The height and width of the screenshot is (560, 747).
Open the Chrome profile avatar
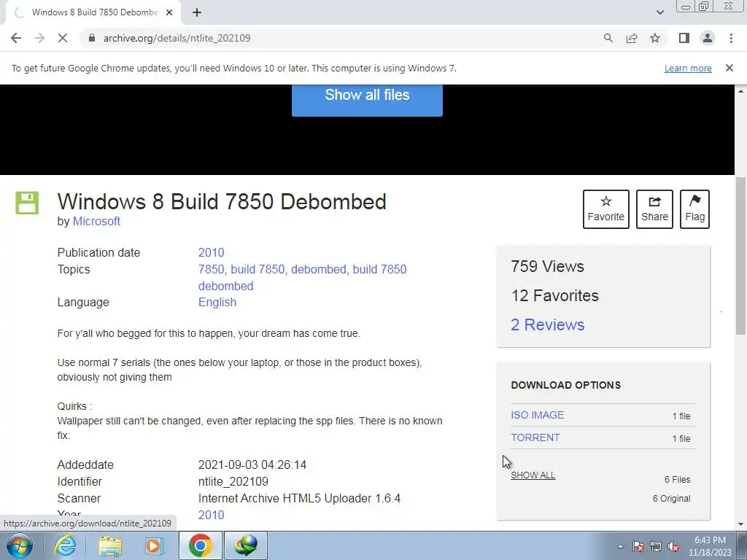[708, 38]
